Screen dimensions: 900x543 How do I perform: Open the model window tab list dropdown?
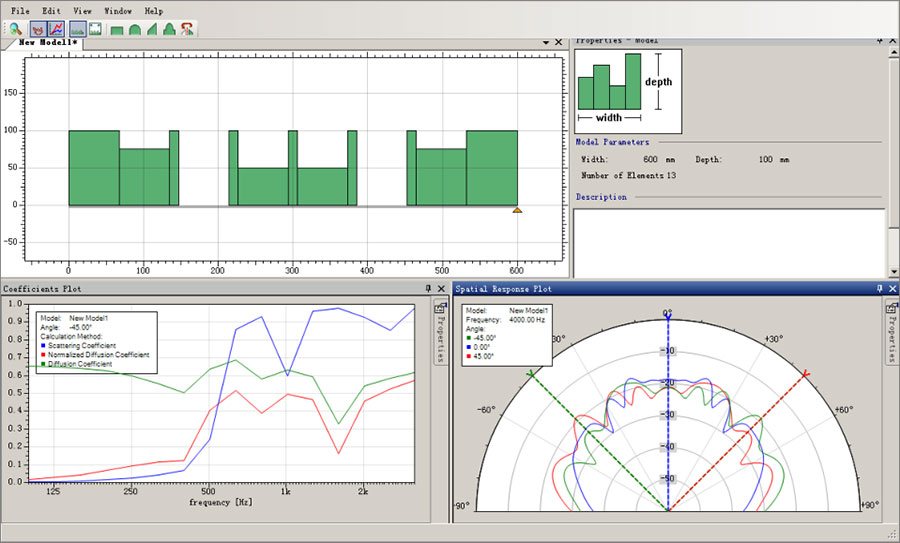(x=547, y=43)
